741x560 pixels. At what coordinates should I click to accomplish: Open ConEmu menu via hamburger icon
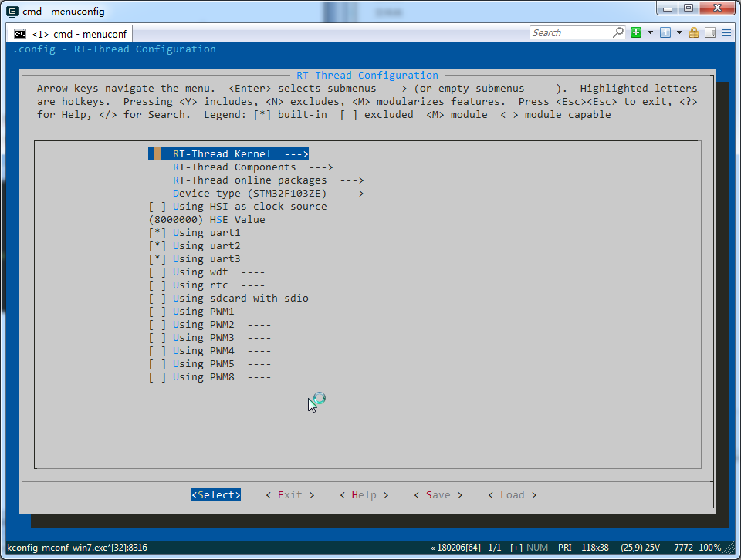coord(727,32)
